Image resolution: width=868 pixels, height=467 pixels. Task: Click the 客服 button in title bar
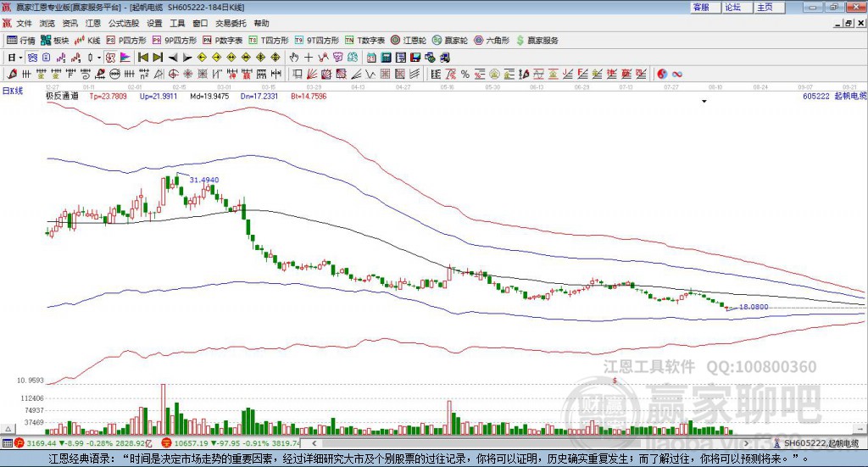(x=705, y=7)
